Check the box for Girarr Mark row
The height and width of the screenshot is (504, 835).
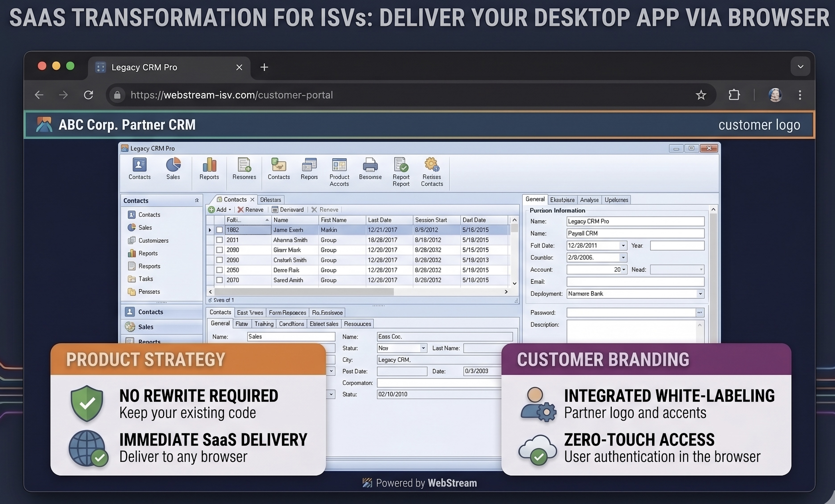pyautogui.click(x=220, y=250)
